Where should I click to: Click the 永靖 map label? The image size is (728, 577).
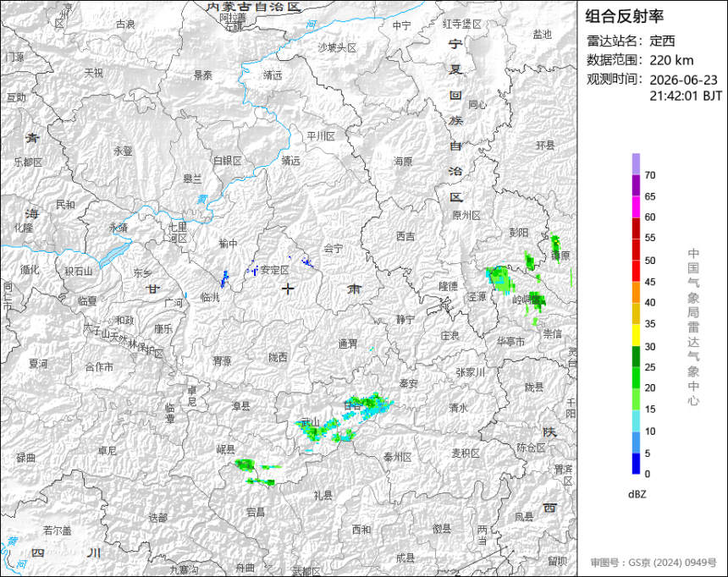[x=119, y=228]
